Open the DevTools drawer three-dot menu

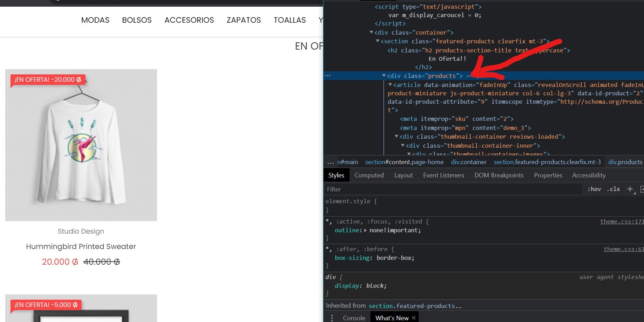pyautogui.click(x=332, y=318)
